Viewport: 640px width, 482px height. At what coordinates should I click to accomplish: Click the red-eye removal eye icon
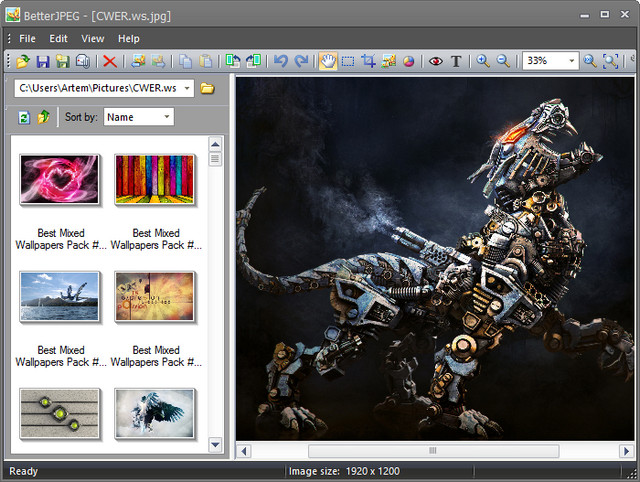click(x=435, y=61)
